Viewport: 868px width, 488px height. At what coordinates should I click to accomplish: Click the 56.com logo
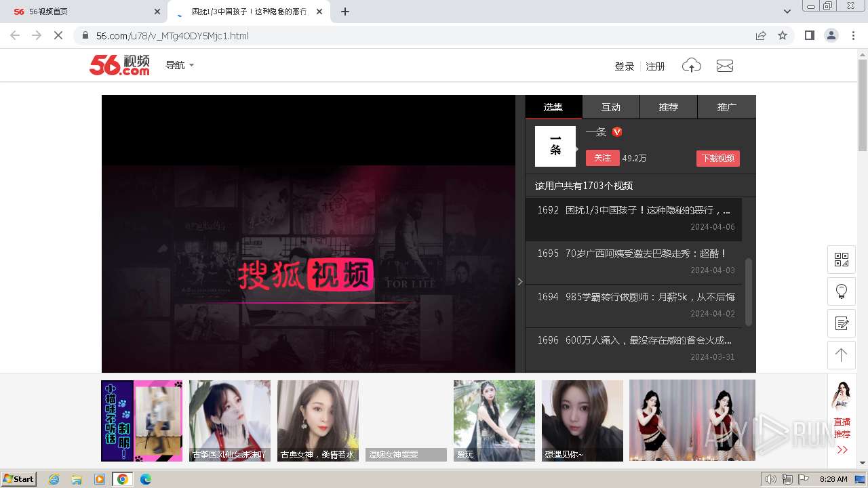[x=119, y=65]
